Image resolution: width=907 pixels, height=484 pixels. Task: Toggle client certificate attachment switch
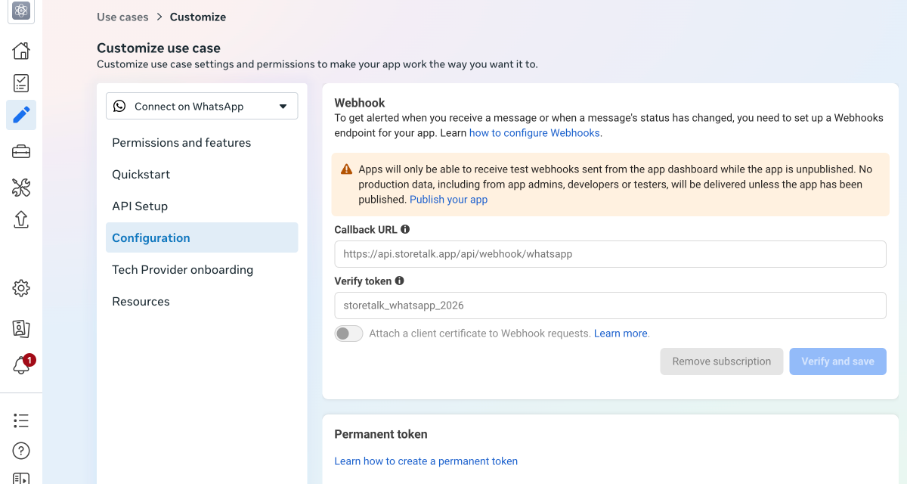pos(348,334)
